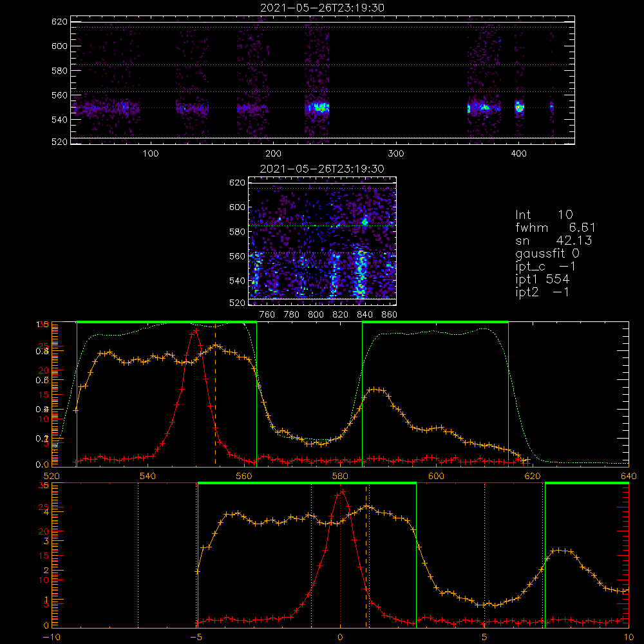Click the orange secondary peak near 587 in upper plot
The height and width of the screenshot is (644, 644).
[x=374, y=389]
